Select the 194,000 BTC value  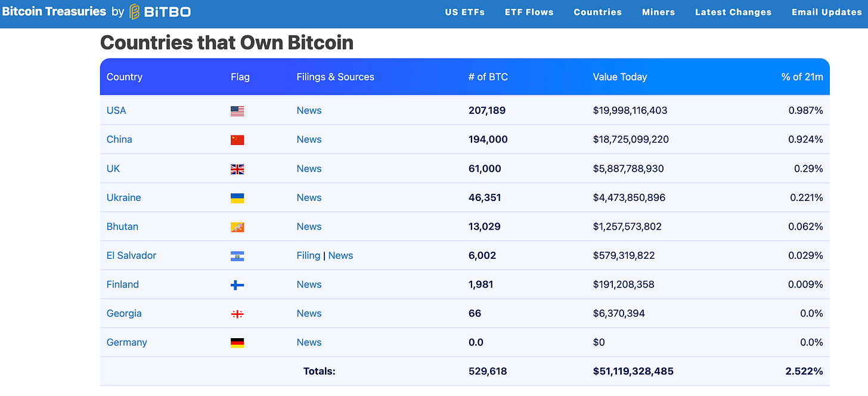(488, 139)
